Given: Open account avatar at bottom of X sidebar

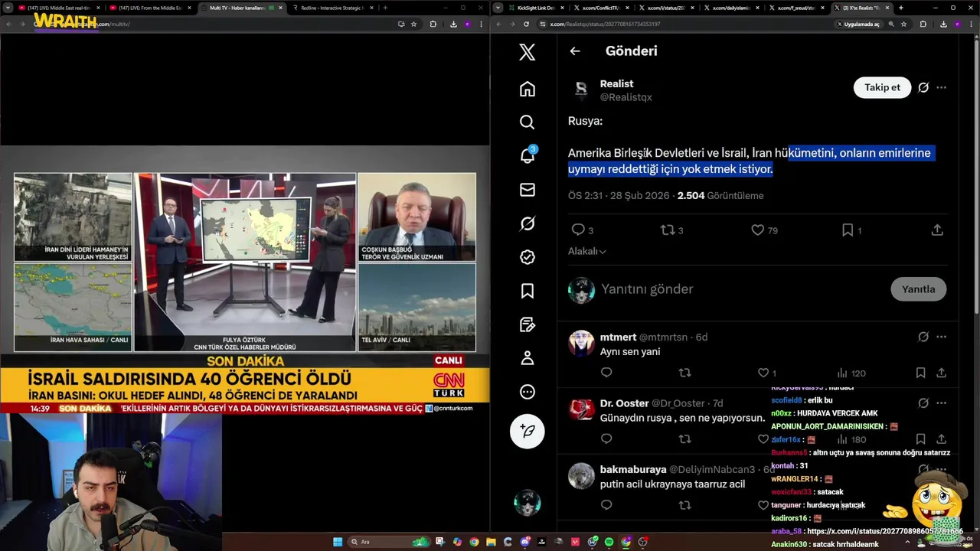Looking at the screenshot, I should click(x=528, y=503).
